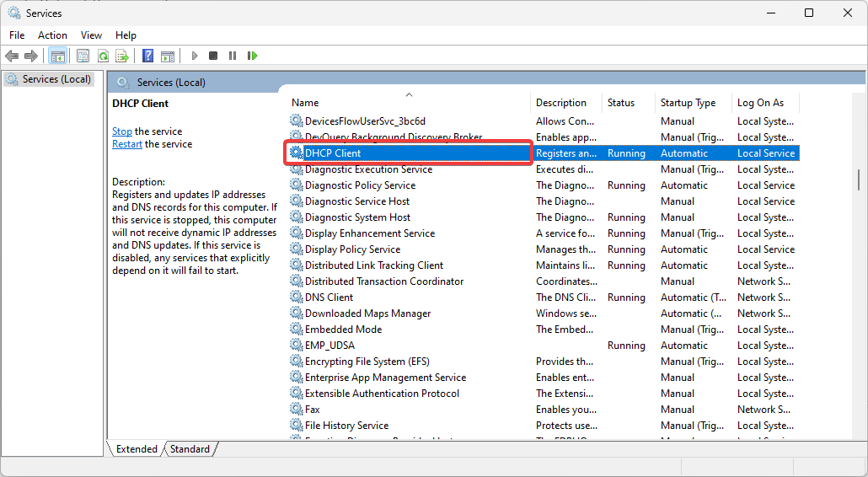Click 'Coordinates...' description cell

566,281
